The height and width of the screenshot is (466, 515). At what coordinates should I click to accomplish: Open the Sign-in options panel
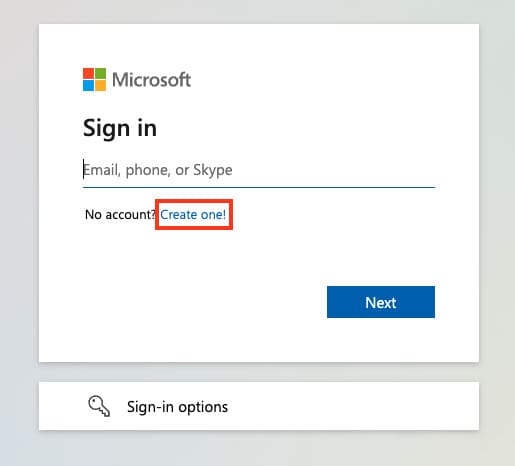coord(259,406)
